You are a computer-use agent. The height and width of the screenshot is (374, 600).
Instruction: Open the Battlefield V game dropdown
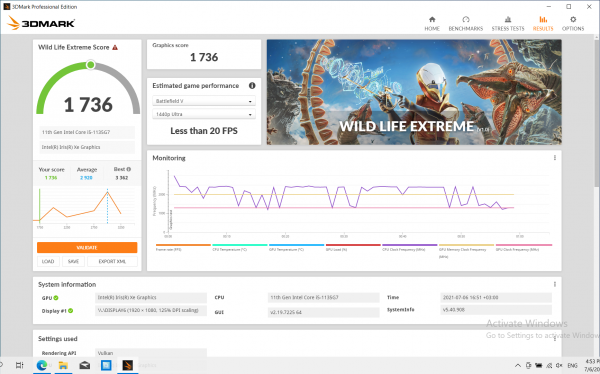point(204,101)
